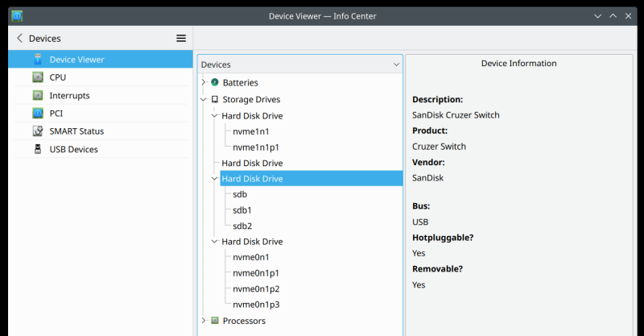The height and width of the screenshot is (336, 644).
Task: Click the USB Devices plug icon
Action: pos(38,149)
